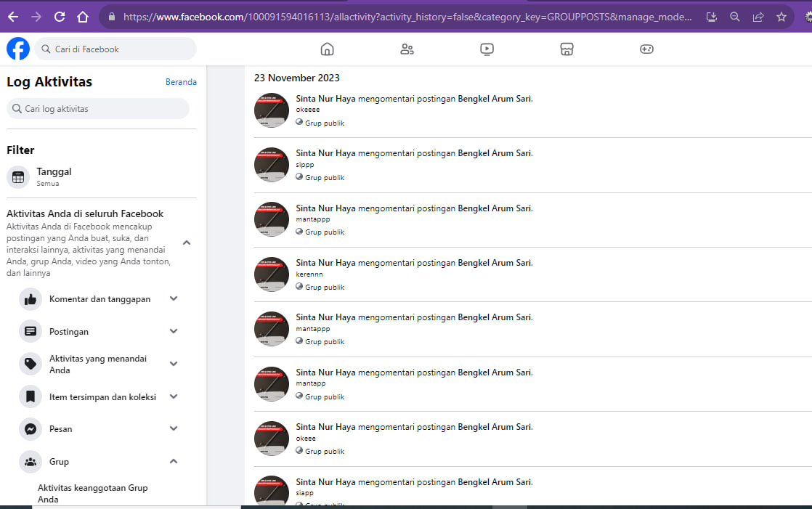Click Grup publik label under okeeee comment
The height and width of the screenshot is (509, 812).
[x=325, y=123]
